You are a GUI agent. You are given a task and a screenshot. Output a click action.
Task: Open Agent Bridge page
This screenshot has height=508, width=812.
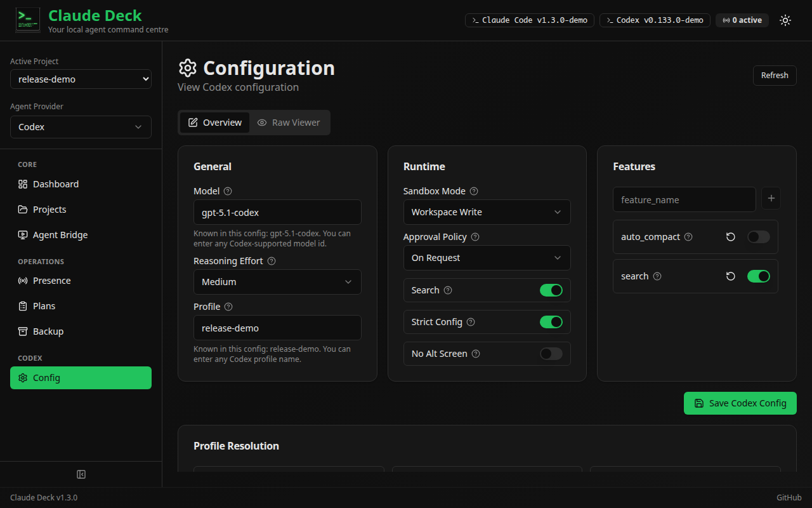81,235
